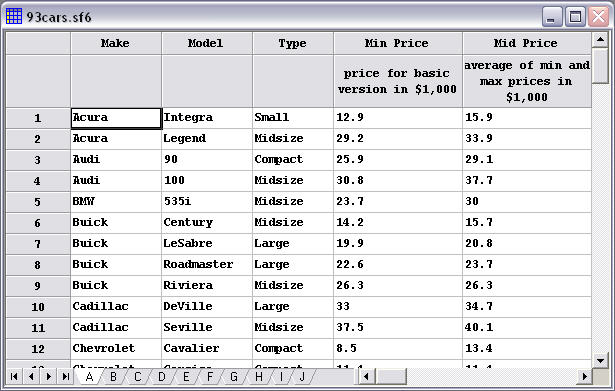Screen dimensions: 615x391
Task: Switch to sheet tab A
Action: pyautogui.click(x=89, y=377)
